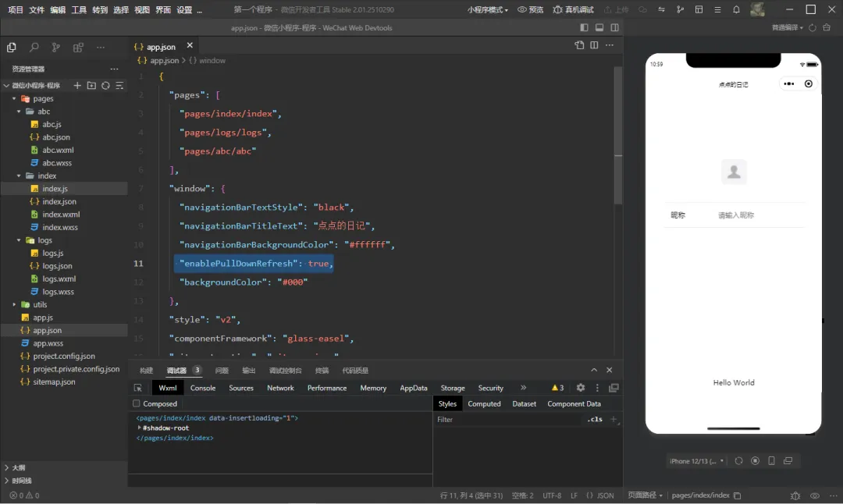Switch to the Network tab
843x504 pixels.
click(281, 388)
